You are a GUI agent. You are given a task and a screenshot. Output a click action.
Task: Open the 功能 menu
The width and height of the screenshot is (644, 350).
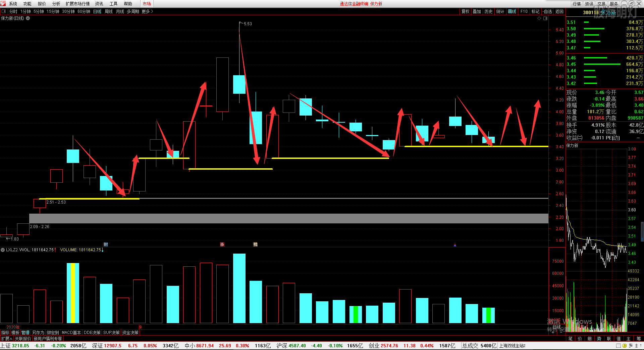[28, 4]
